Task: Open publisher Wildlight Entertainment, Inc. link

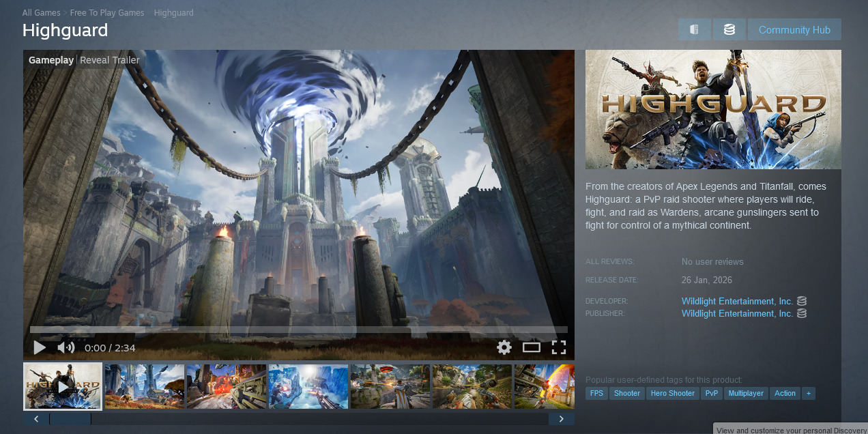Action: pyautogui.click(x=737, y=313)
